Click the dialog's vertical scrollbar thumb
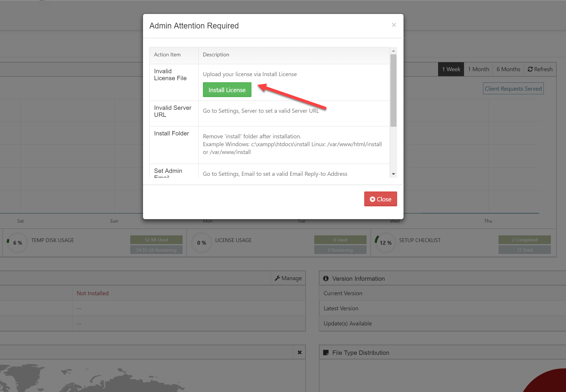The image size is (566, 392). pyautogui.click(x=393, y=90)
